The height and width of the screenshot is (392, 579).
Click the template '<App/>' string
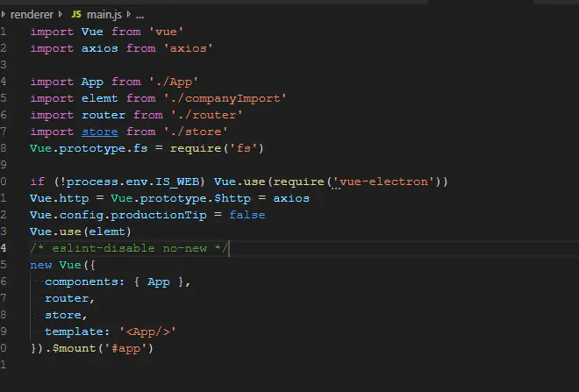[x=147, y=331]
